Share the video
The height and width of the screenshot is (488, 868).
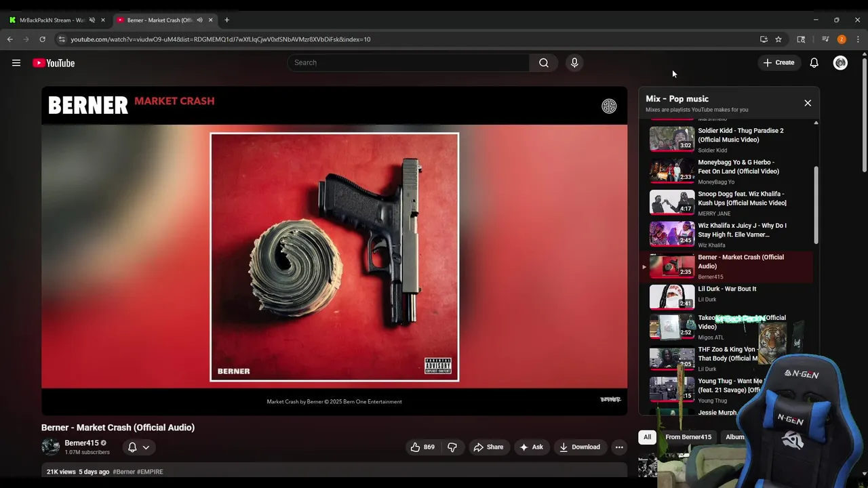click(488, 447)
